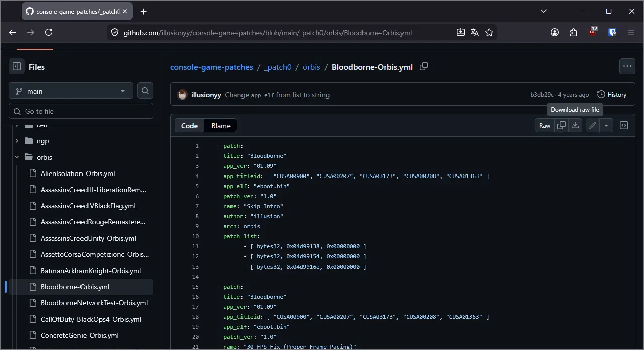This screenshot has height=350, width=644.
Task: Download the raw file
Action: 575,125
